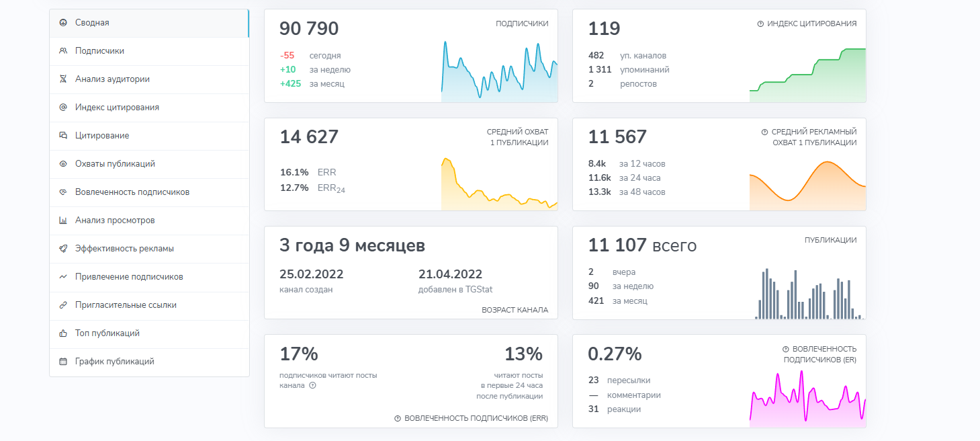Image resolution: width=980 pixels, height=441 pixels.
Task: Click the ВОВЛЕЧЕННОСТЬ ПОДПИСЧИКОВ (ERR) link
Action: pyautogui.click(x=476, y=418)
